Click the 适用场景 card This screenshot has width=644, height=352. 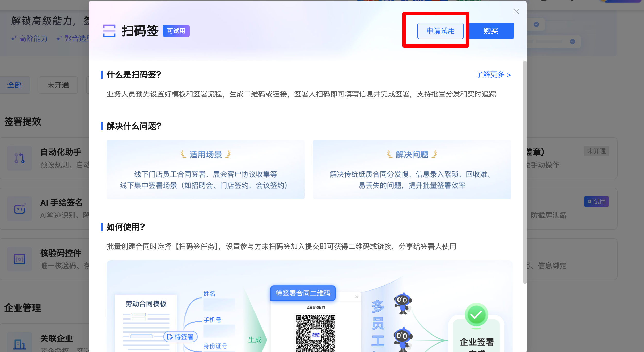coord(206,170)
